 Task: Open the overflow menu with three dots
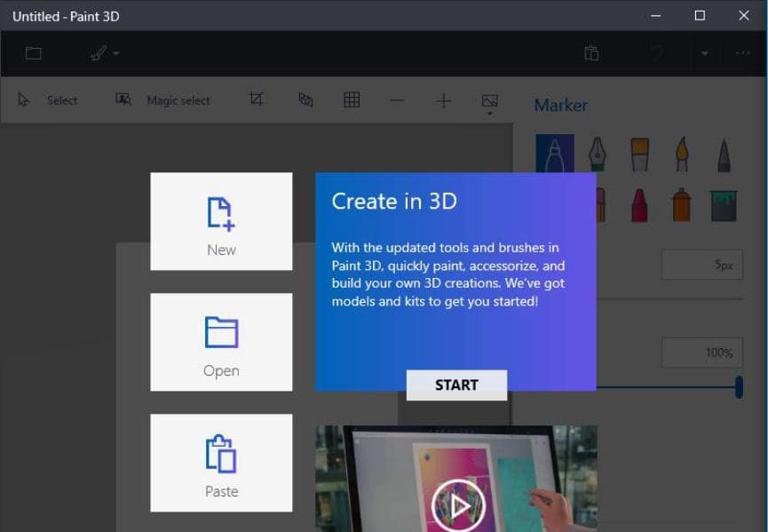(742, 52)
